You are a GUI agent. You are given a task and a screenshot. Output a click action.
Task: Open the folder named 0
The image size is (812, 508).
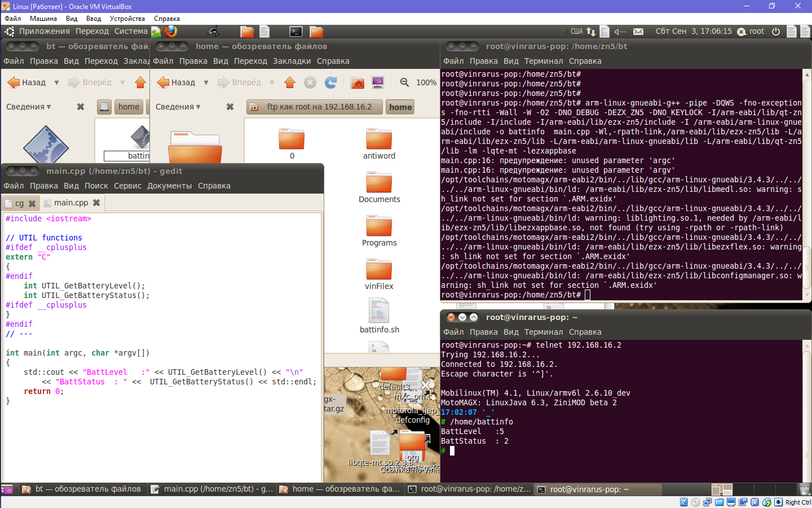tap(292, 144)
